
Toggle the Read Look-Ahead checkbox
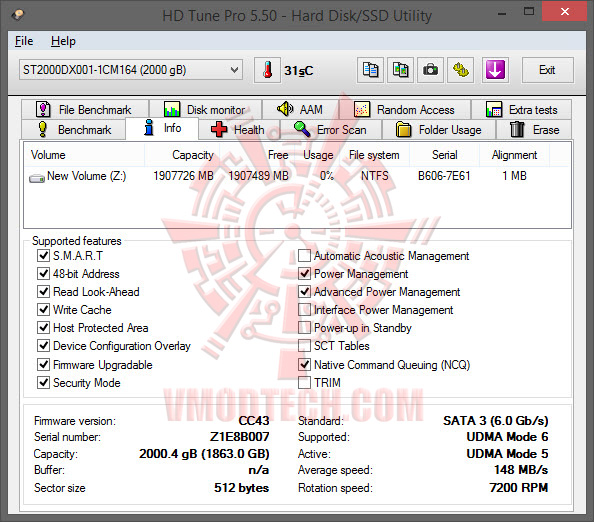[x=43, y=292]
